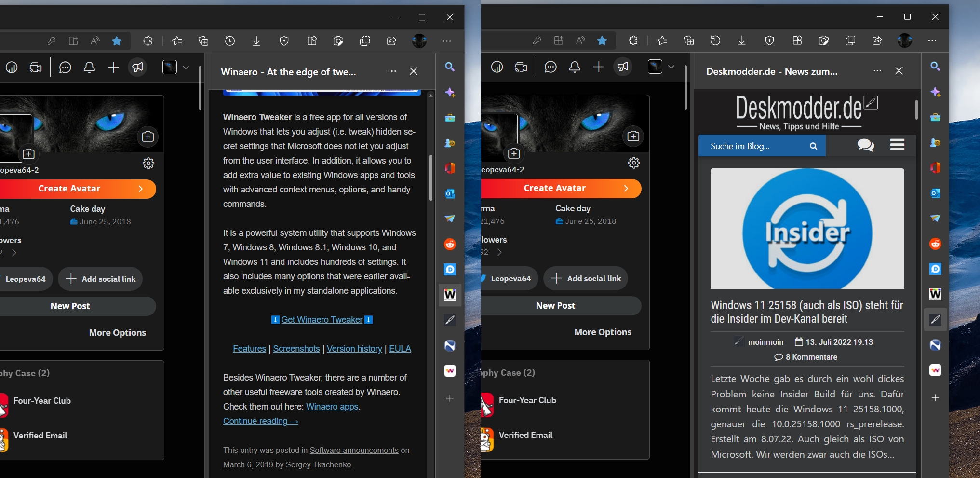Open Insider article thumbnail image
Screen dimensions: 980x478
coord(807,229)
